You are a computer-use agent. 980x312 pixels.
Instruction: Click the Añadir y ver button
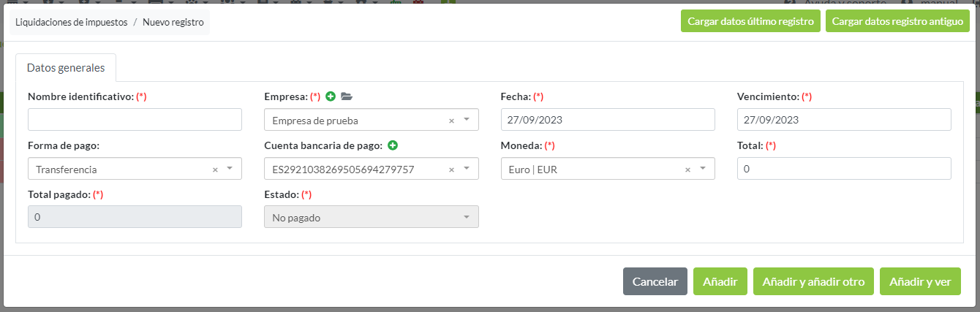pos(920,281)
